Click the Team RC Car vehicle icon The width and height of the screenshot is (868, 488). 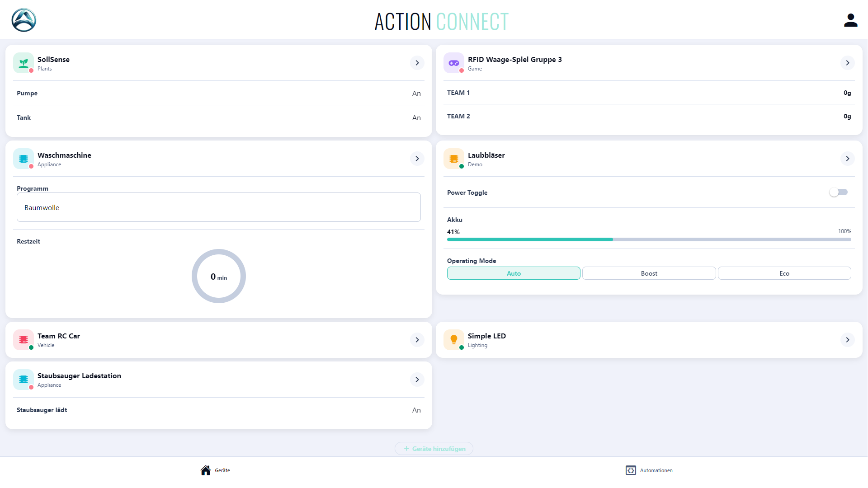pyautogui.click(x=24, y=340)
